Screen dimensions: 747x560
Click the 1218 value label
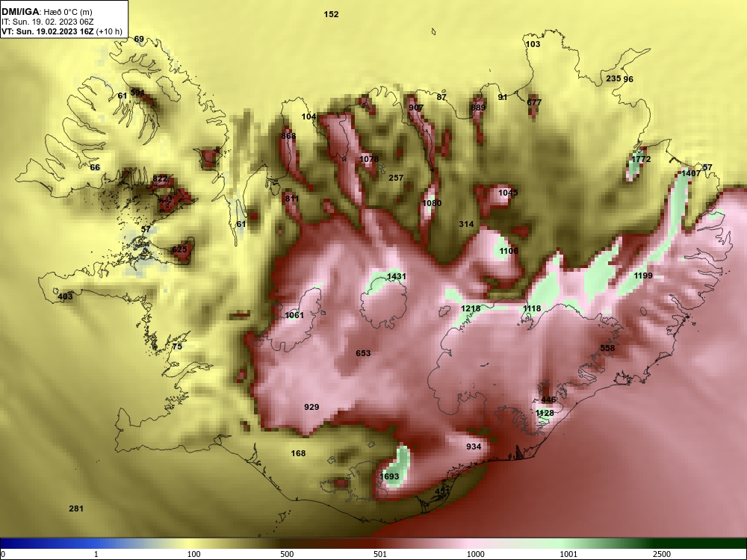click(x=471, y=308)
